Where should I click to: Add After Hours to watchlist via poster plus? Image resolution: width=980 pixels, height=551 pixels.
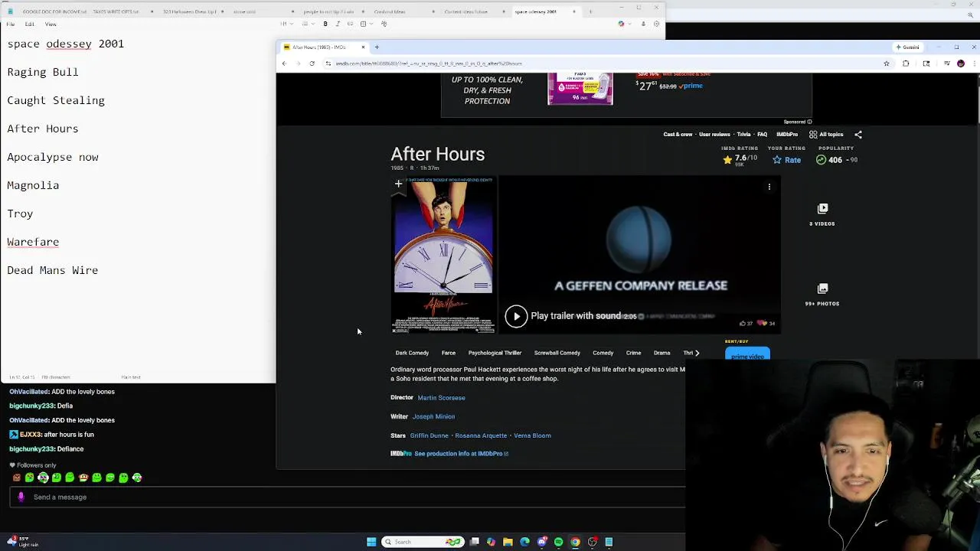398,184
